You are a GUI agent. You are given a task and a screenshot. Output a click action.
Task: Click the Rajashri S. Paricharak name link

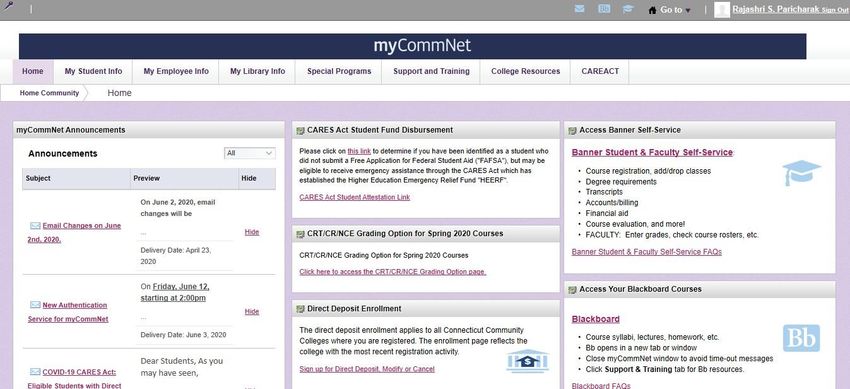[x=776, y=9]
